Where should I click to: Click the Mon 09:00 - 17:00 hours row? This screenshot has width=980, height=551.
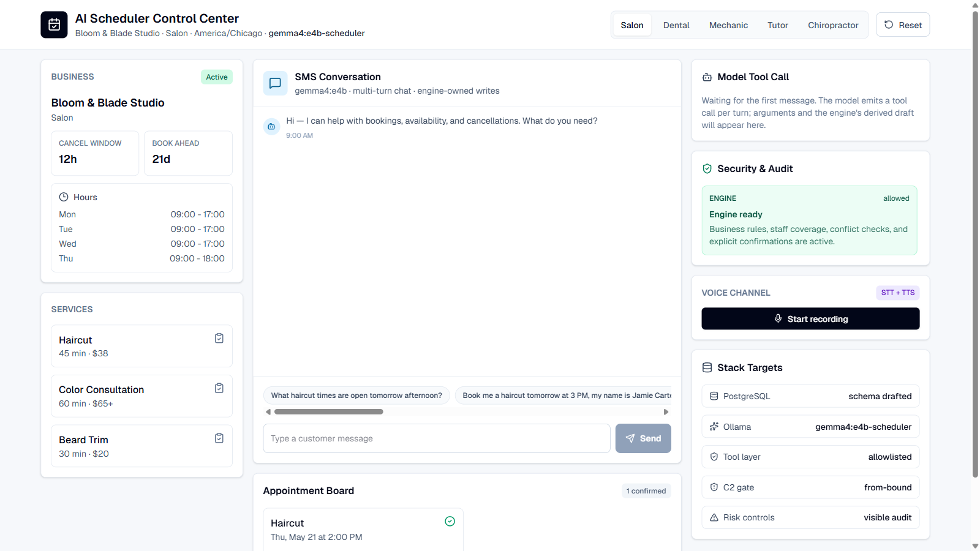pyautogui.click(x=141, y=214)
